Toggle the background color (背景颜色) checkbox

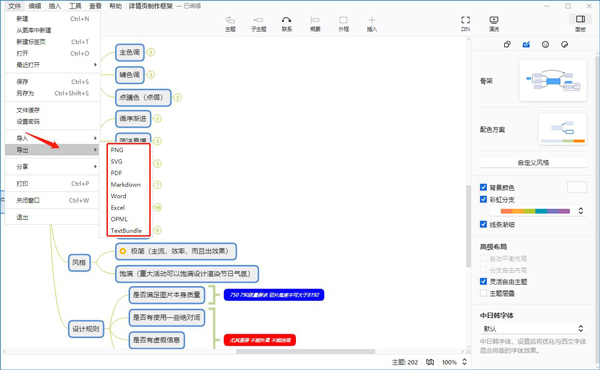(x=483, y=187)
